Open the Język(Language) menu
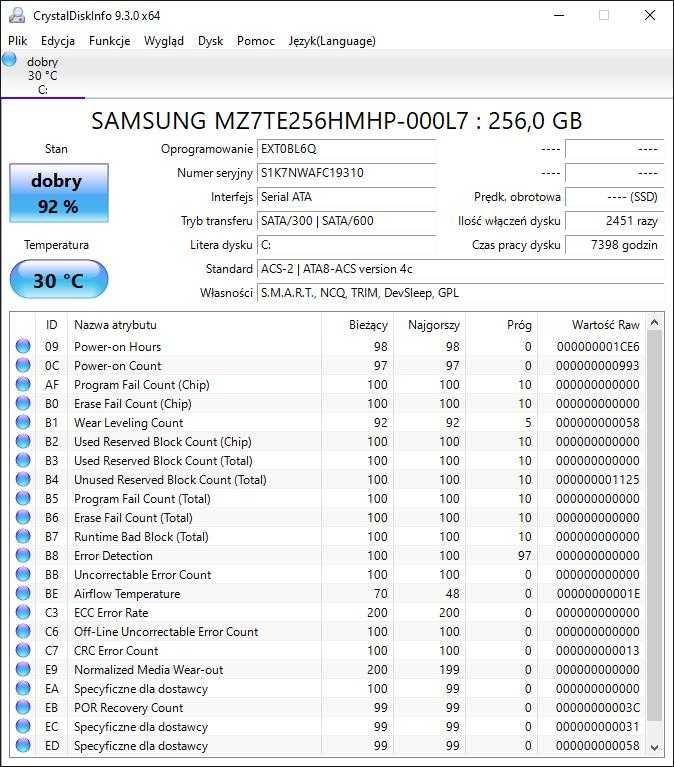 [332, 41]
